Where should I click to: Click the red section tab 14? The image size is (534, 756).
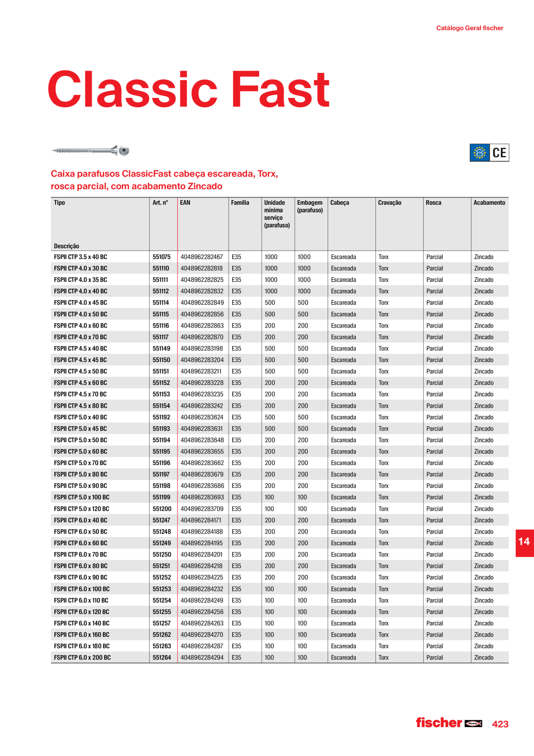(x=525, y=543)
